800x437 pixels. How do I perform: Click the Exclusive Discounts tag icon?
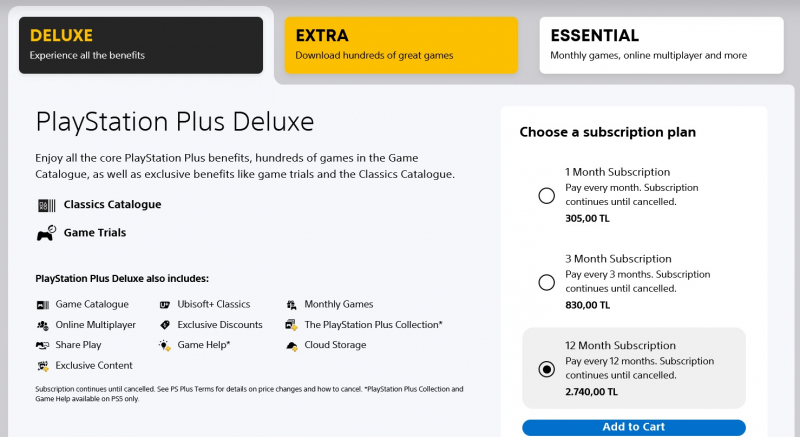click(x=165, y=325)
